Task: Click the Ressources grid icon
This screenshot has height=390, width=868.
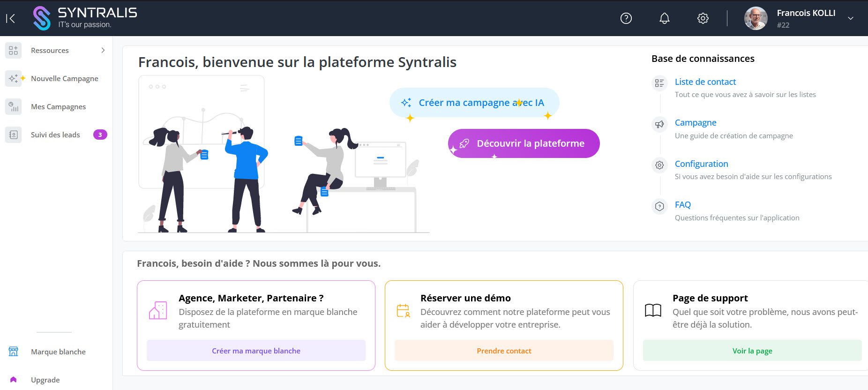Action: click(13, 50)
